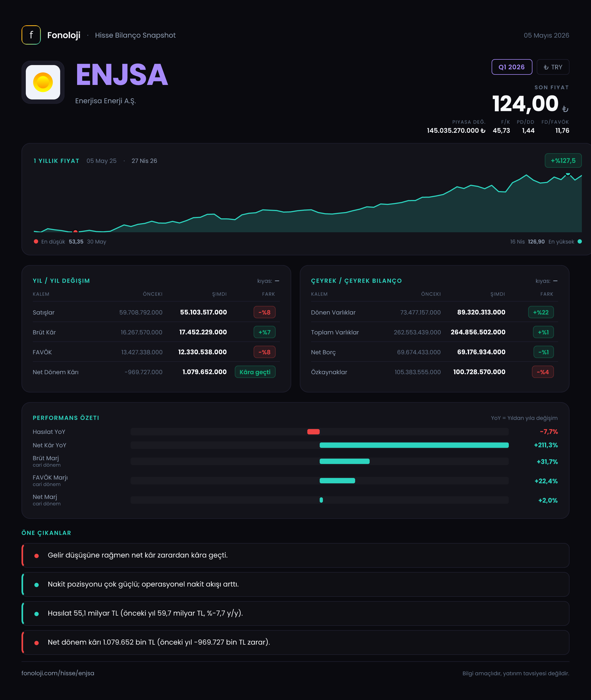
Task: Click the 'YIL / YIL DEĞİŞİM' heading
Action: click(x=61, y=281)
